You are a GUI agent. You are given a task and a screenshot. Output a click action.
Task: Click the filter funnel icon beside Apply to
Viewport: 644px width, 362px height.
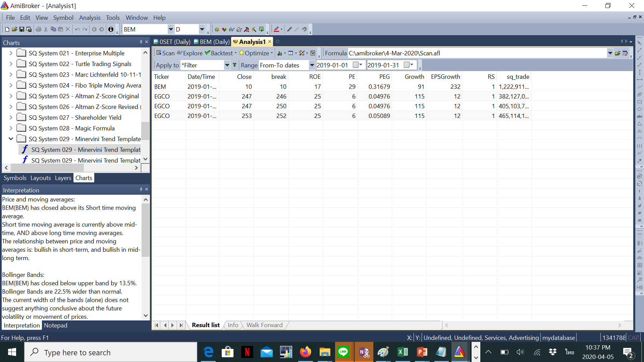tap(234, 65)
